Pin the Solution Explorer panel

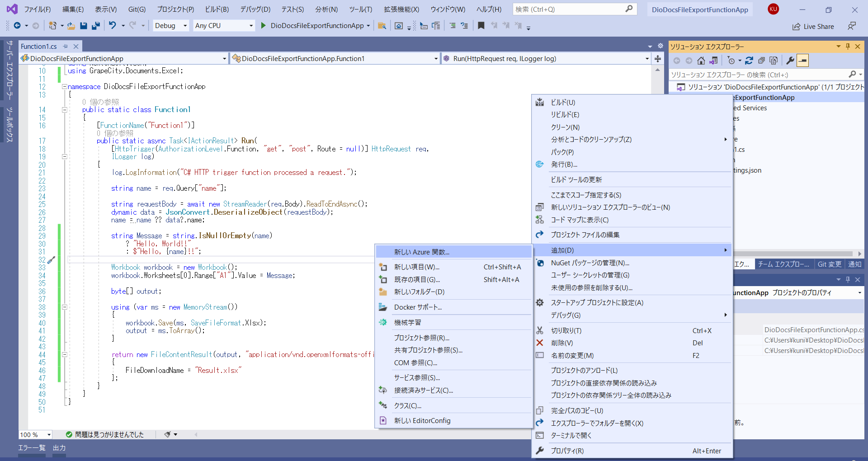coord(848,47)
